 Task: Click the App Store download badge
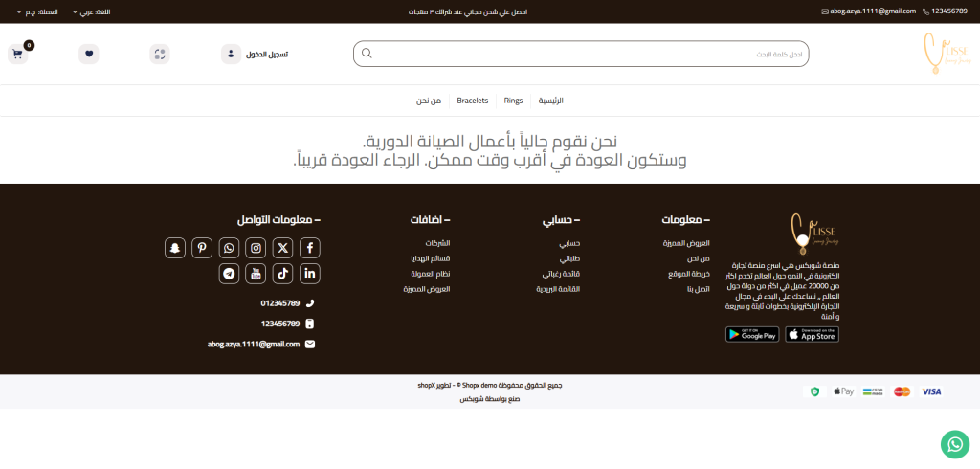[x=812, y=334]
